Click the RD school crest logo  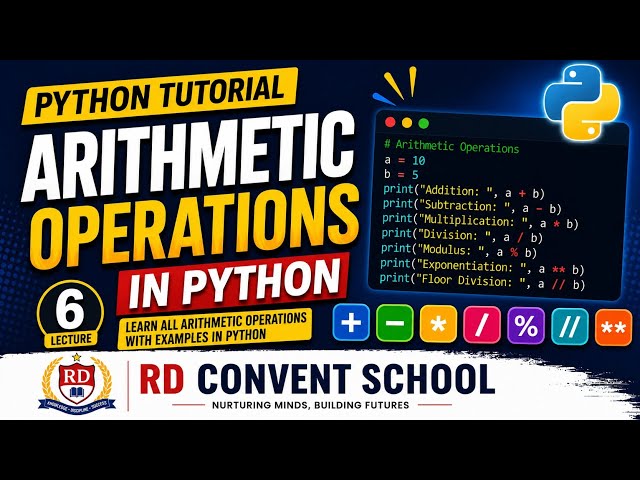(76, 384)
